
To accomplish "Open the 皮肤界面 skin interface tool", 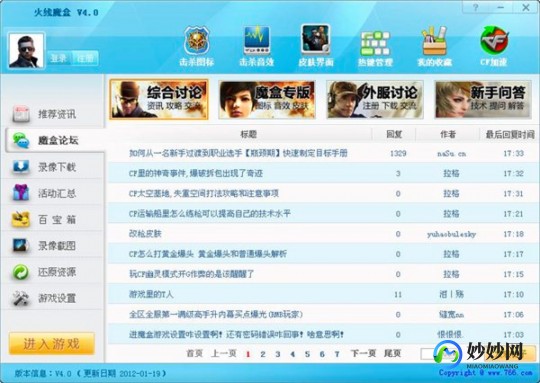I will pos(316,46).
